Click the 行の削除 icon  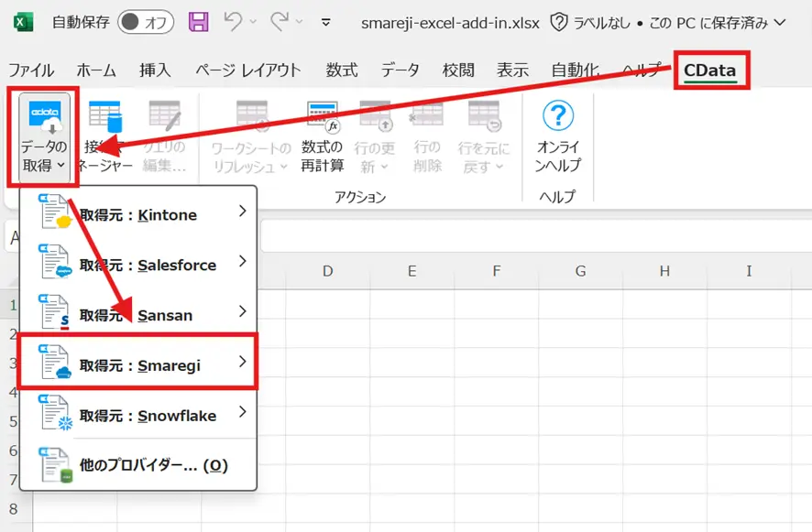point(427,114)
